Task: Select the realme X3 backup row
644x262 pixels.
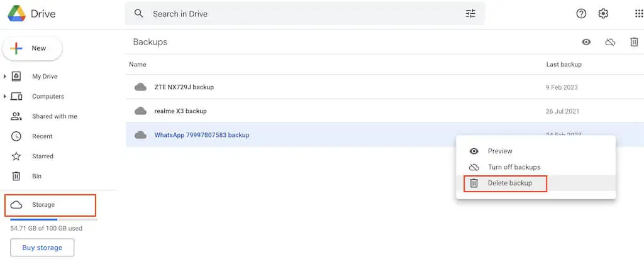Action: pos(314,111)
